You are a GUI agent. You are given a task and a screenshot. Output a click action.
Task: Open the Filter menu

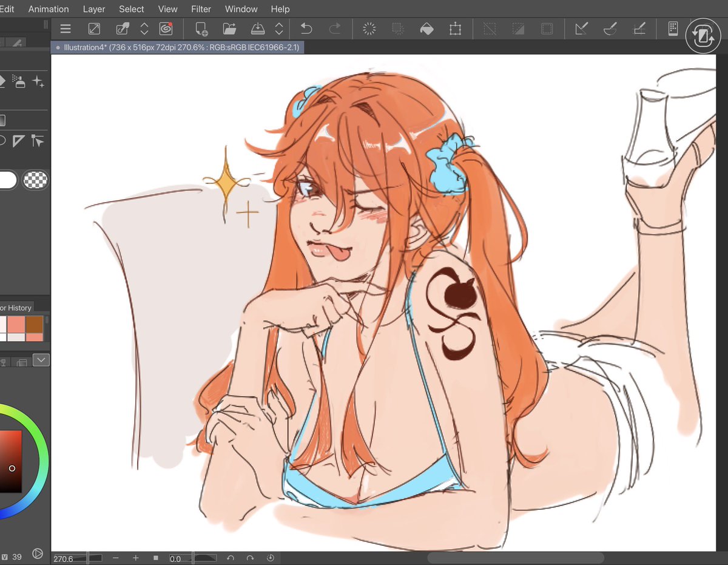201,9
